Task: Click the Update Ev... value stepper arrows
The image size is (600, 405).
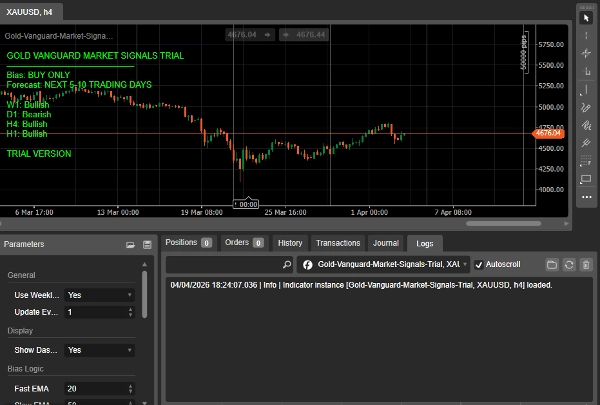Action: tap(130, 312)
